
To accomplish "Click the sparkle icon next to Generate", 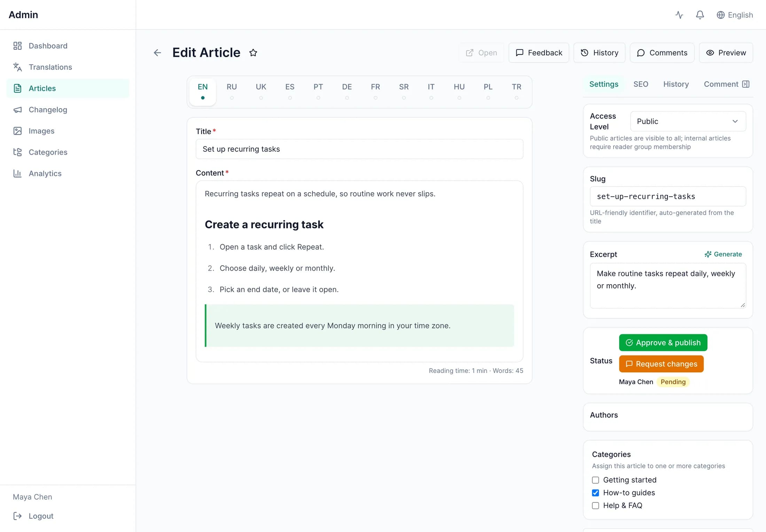I will point(708,254).
